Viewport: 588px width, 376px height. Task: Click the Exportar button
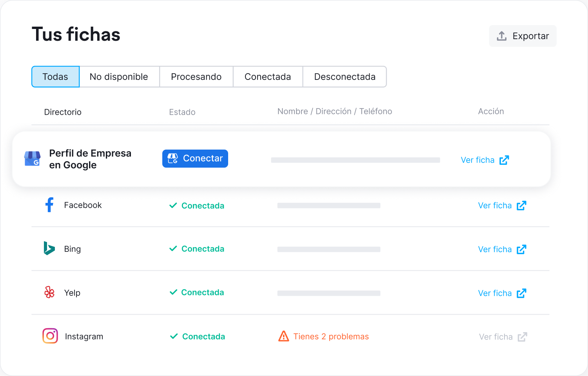[x=523, y=36]
